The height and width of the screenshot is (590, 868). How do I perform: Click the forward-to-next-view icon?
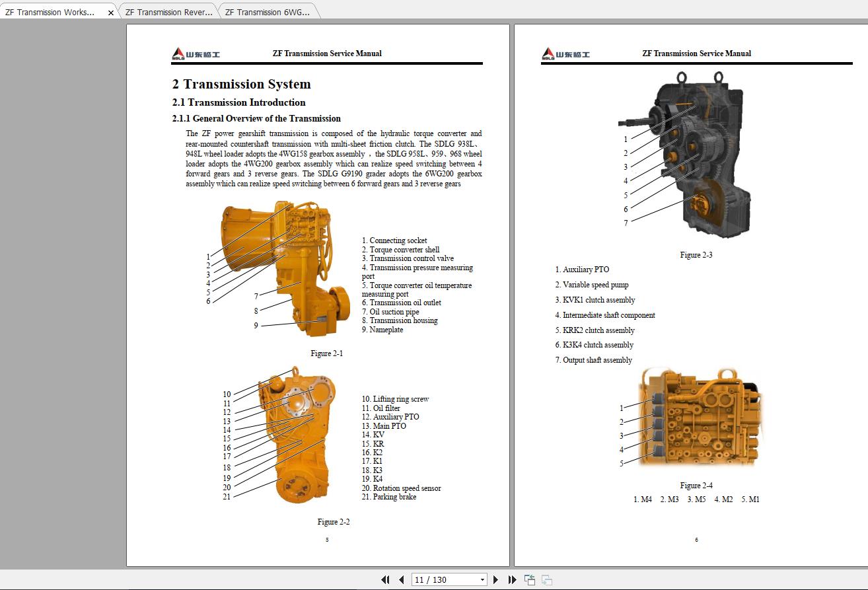(x=546, y=579)
